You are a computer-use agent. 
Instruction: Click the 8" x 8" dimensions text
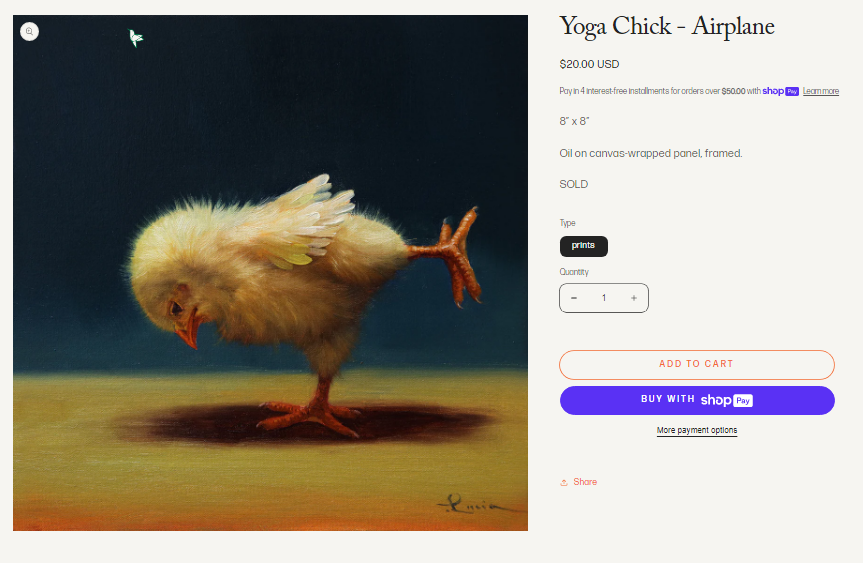(x=574, y=121)
